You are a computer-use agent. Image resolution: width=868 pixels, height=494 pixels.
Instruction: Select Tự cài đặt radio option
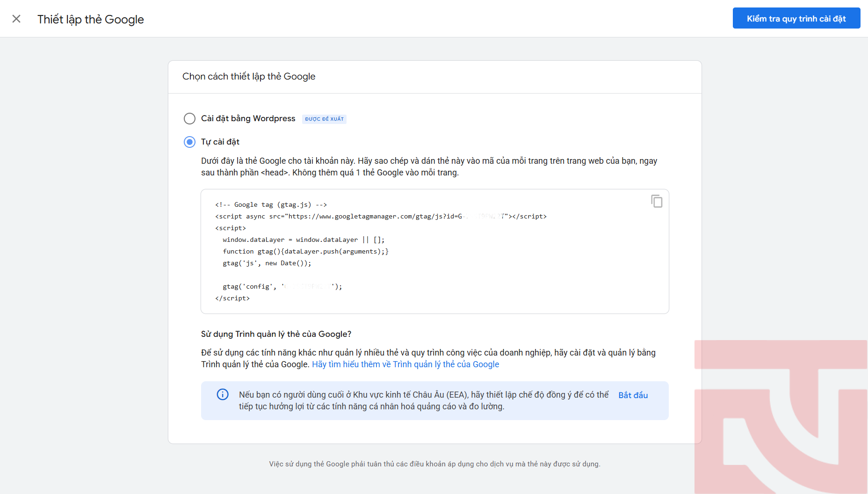[189, 142]
